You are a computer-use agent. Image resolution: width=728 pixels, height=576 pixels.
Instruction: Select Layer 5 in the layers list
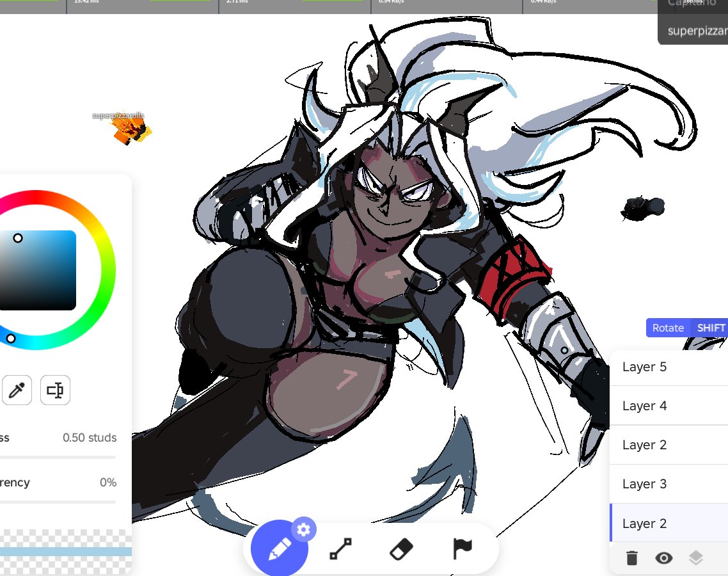pos(669,367)
